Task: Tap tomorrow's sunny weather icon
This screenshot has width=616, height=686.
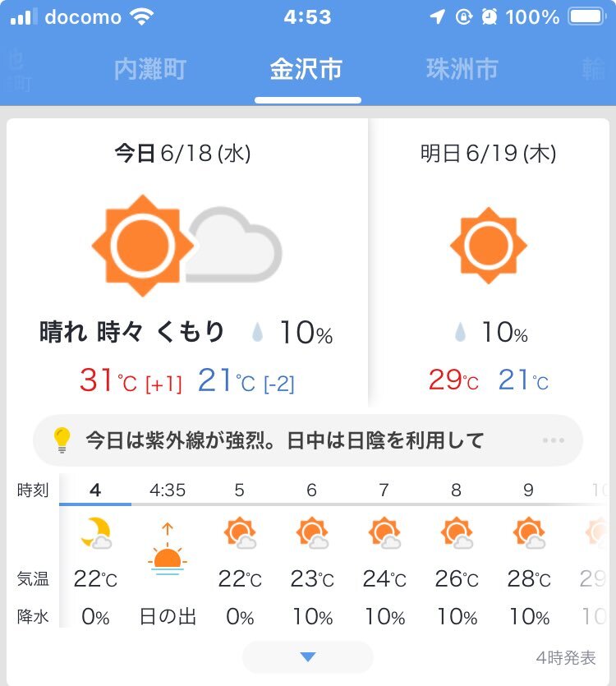Action: (489, 245)
